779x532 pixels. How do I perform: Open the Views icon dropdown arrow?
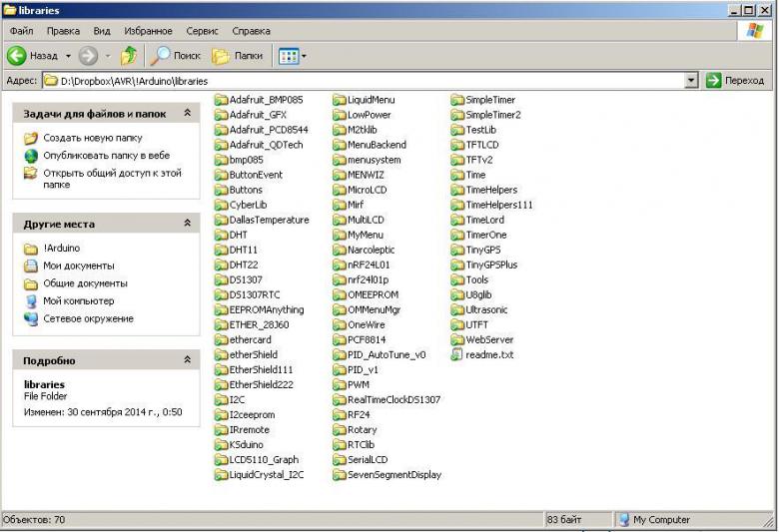click(x=304, y=56)
